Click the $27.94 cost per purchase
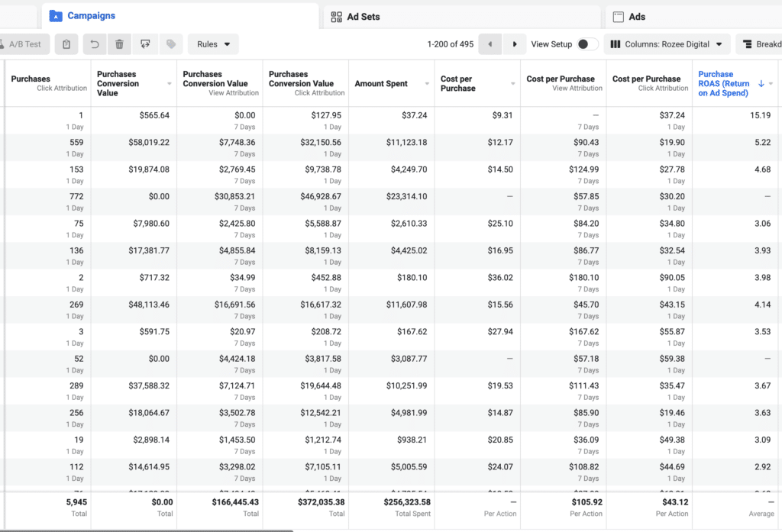 (500, 331)
